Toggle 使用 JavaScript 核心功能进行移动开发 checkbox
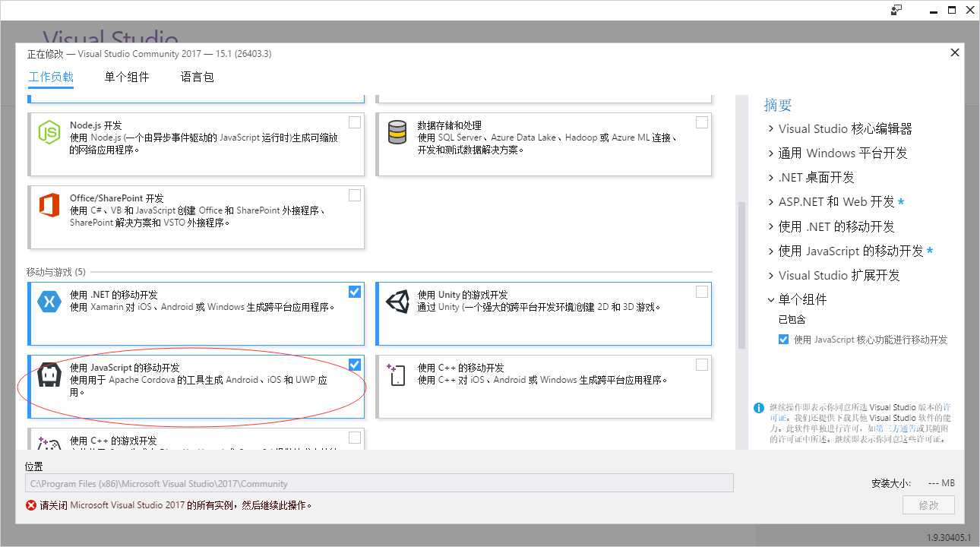The image size is (980, 547). 784,340
